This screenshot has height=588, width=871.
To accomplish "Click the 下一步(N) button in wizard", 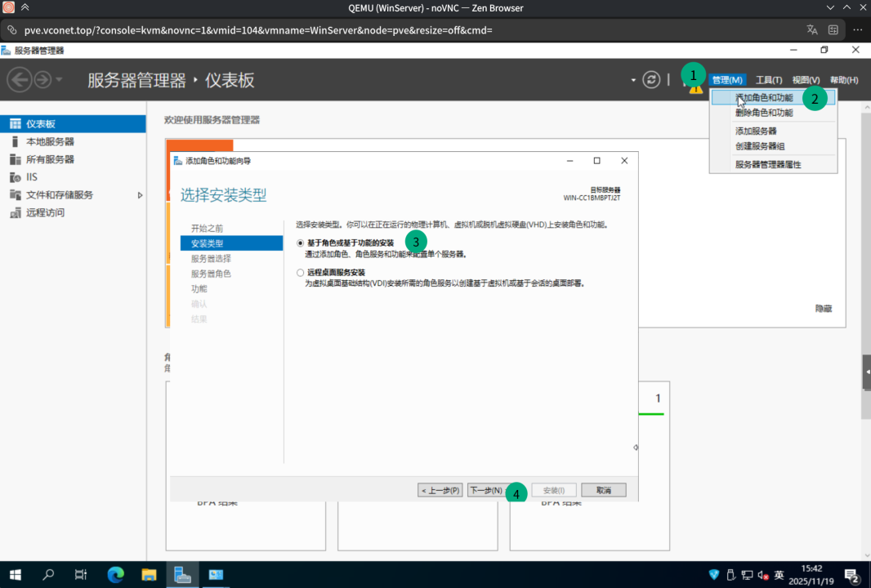I will pos(489,490).
